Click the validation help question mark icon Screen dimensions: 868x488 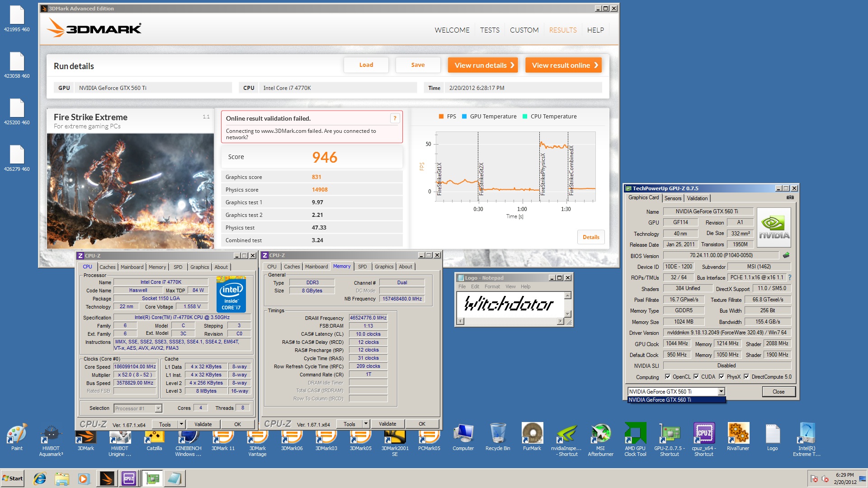pos(395,118)
